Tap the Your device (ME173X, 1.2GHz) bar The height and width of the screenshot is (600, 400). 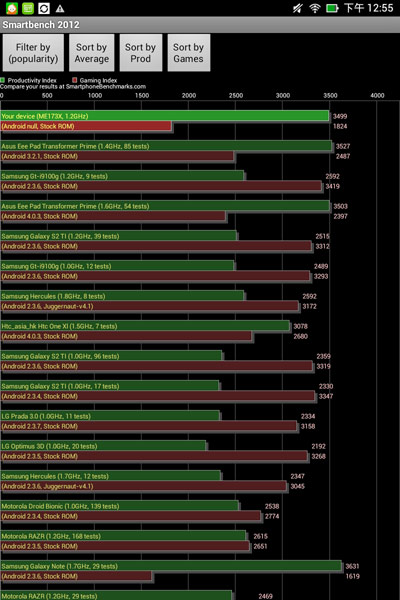[x=165, y=116]
